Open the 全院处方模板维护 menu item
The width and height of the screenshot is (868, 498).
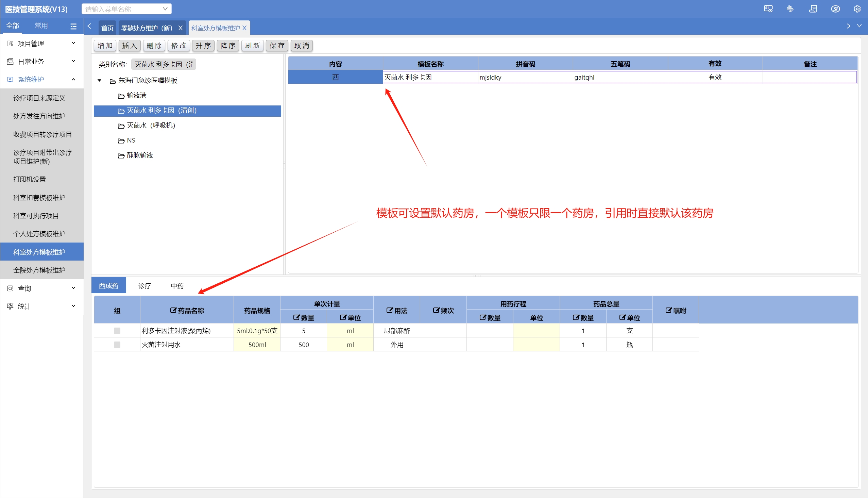39,270
